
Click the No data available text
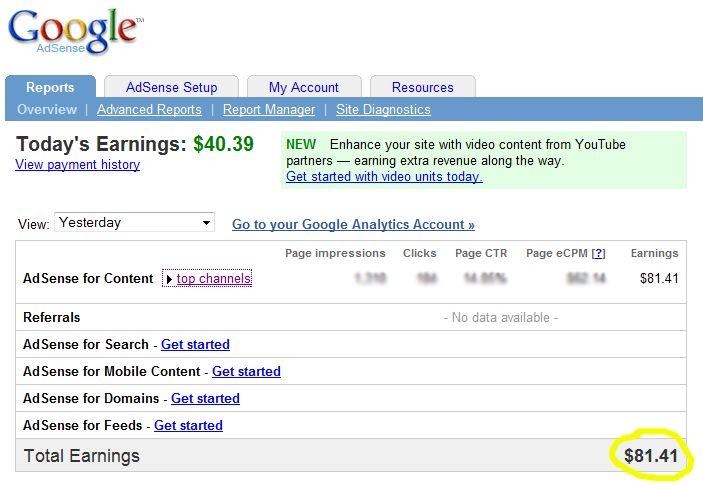501,317
